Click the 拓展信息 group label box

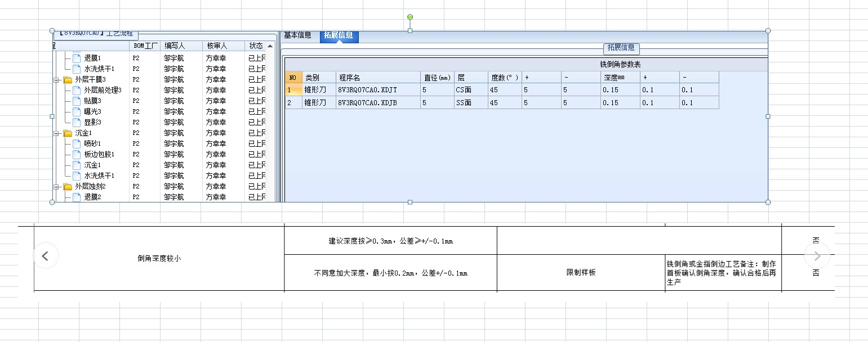coord(621,48)
